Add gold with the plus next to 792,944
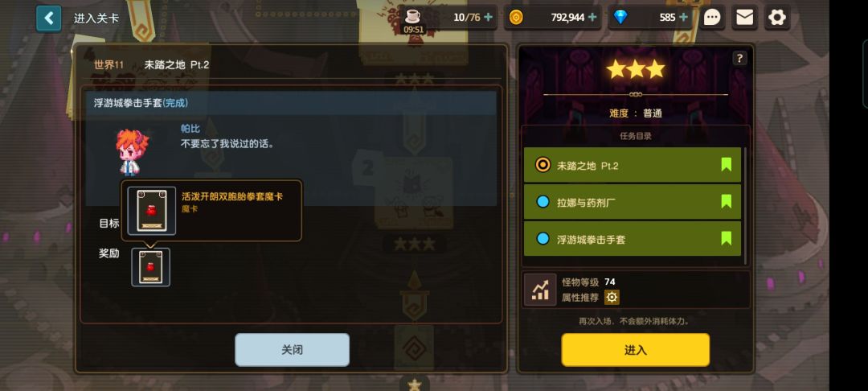868x391 pixels. click(592, 17)
